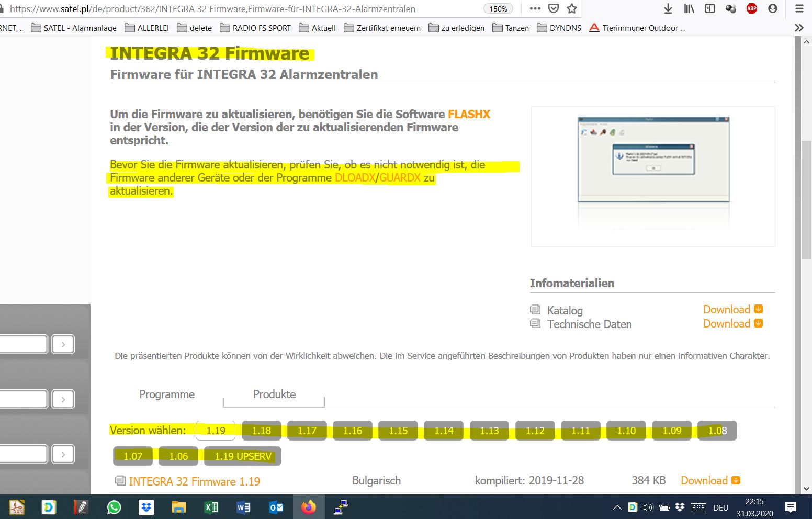Open page actions three-dot menu

pos(535,8)
